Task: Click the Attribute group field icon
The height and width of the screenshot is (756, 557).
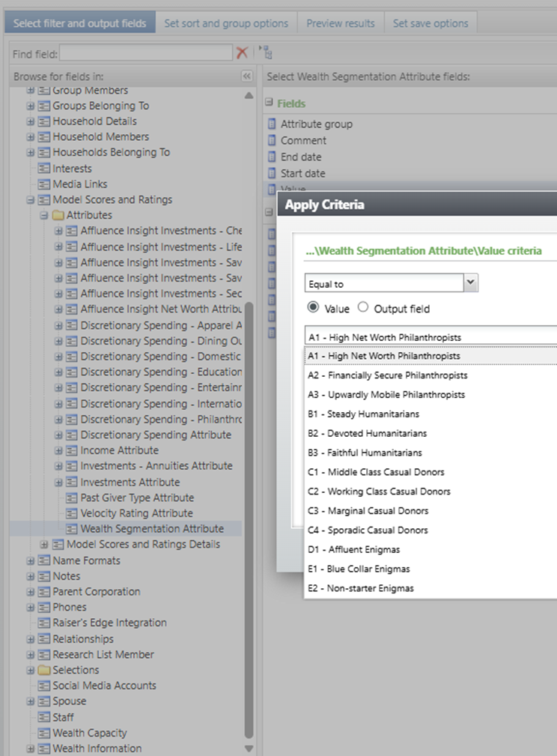Action: (x=272, y=124)
